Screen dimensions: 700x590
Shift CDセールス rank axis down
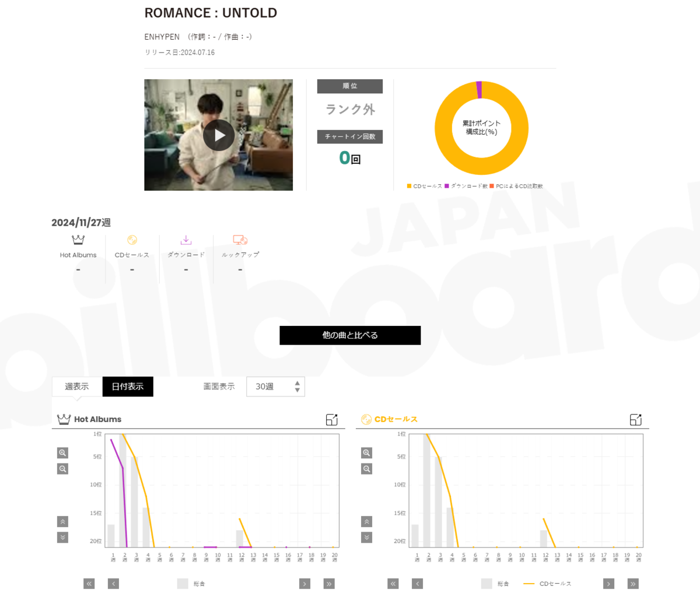click(x=366, y=538)
